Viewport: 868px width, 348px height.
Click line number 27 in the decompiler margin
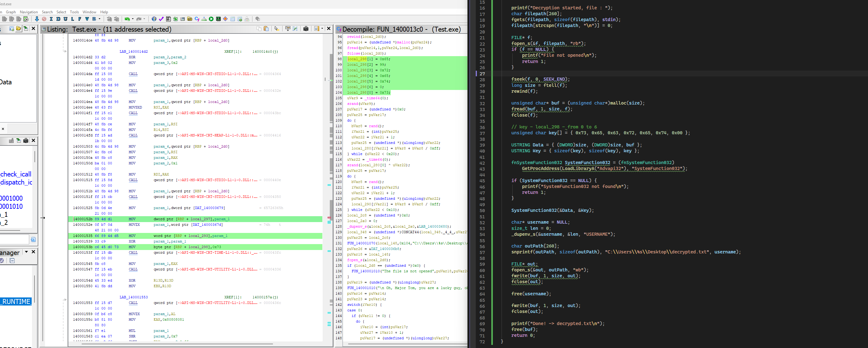[482, 74]
